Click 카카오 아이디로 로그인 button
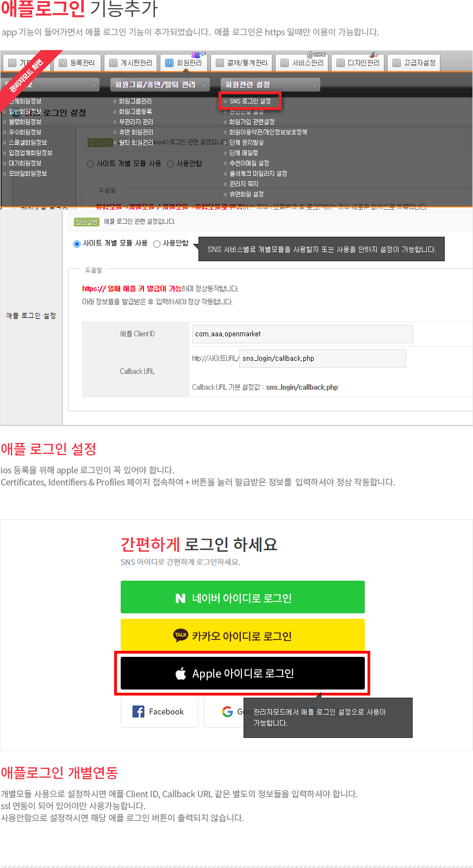The image size is (473, 868). [242, 635]
